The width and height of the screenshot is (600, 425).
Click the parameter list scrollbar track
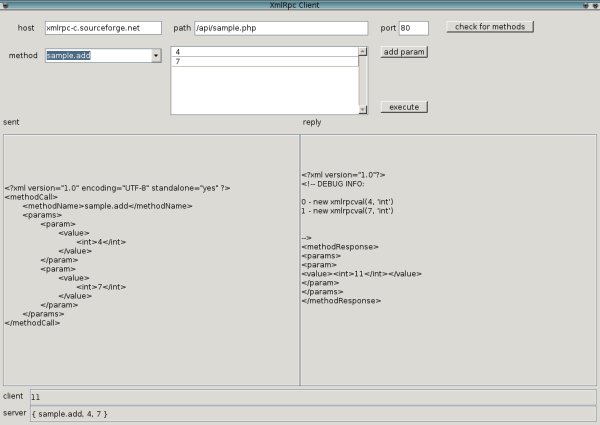pyautogui.click(x=363, y=80)
